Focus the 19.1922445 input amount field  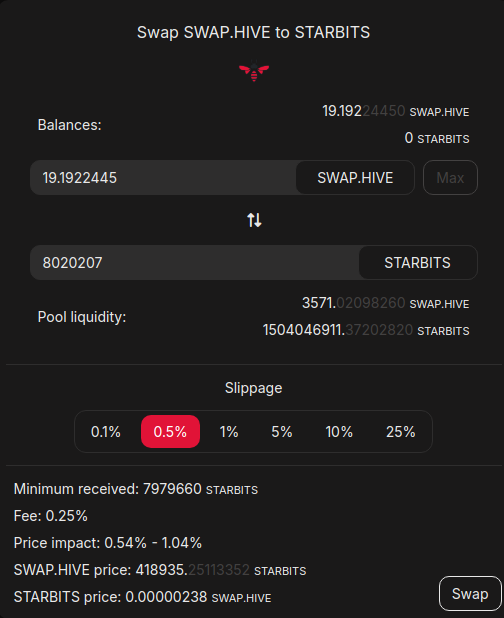[163, 178]
